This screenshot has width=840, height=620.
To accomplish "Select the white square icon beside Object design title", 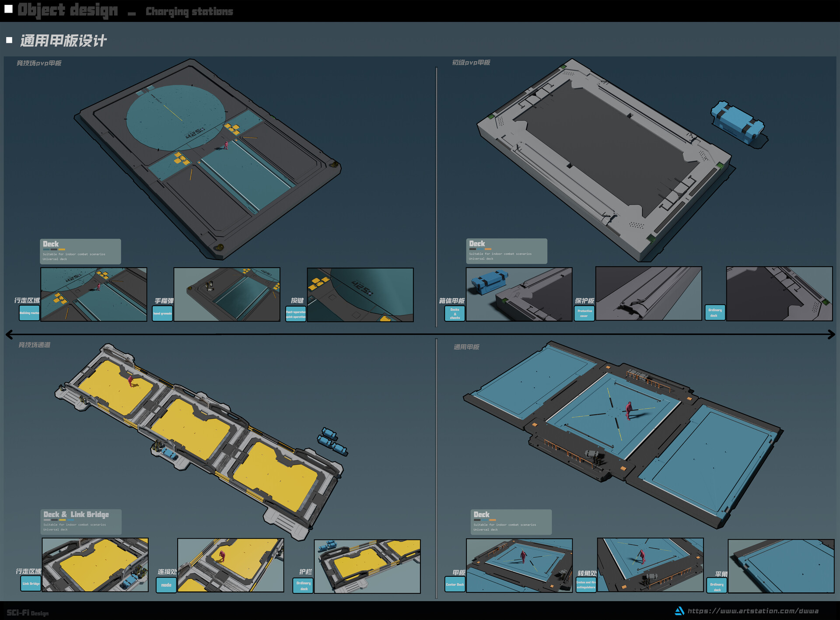I will [8, 9].
